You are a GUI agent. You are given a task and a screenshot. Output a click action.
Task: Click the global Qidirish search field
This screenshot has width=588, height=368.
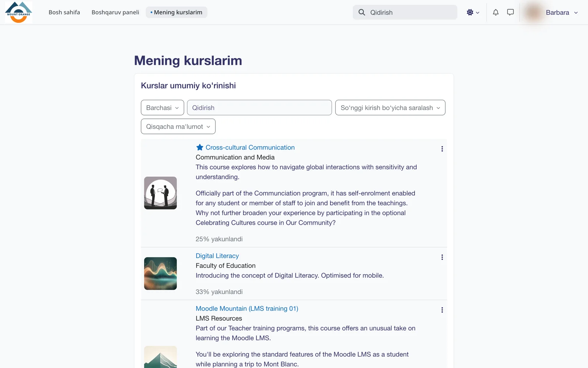click(x=405, y=12)
